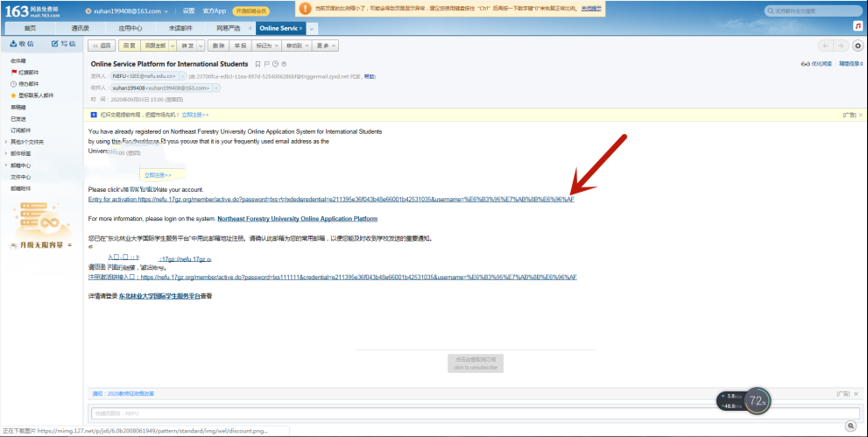Screen dimensions: 868x437
Task: Open the 更多 dropdown in toolbar
Action: 327,46
